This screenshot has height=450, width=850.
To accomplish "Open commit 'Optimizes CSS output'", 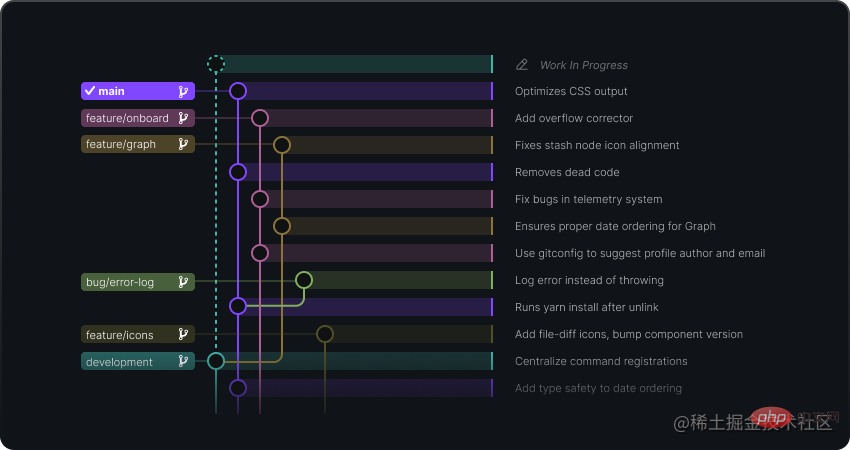I will point(571,92).
